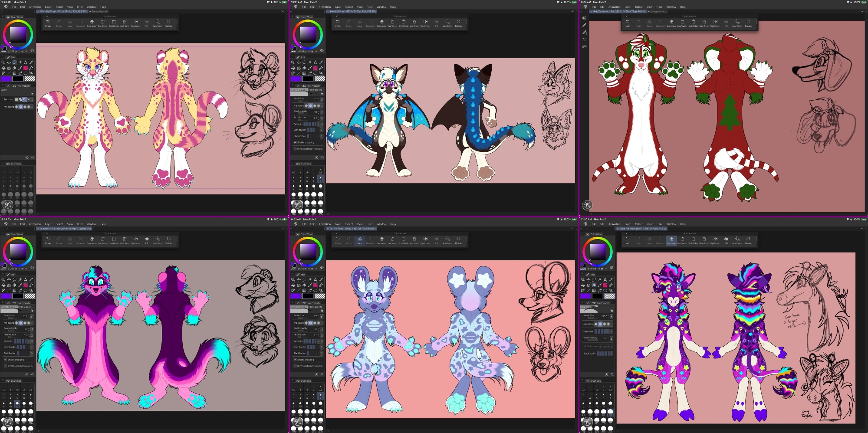
Task: Toggle Enable snapping checkbox in Zoey Ref Sheet window
Action: [295, 142]
